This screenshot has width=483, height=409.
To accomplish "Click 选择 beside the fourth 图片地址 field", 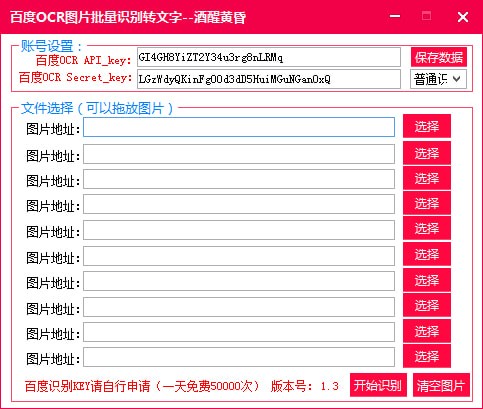I will click(x=427, y=203).
